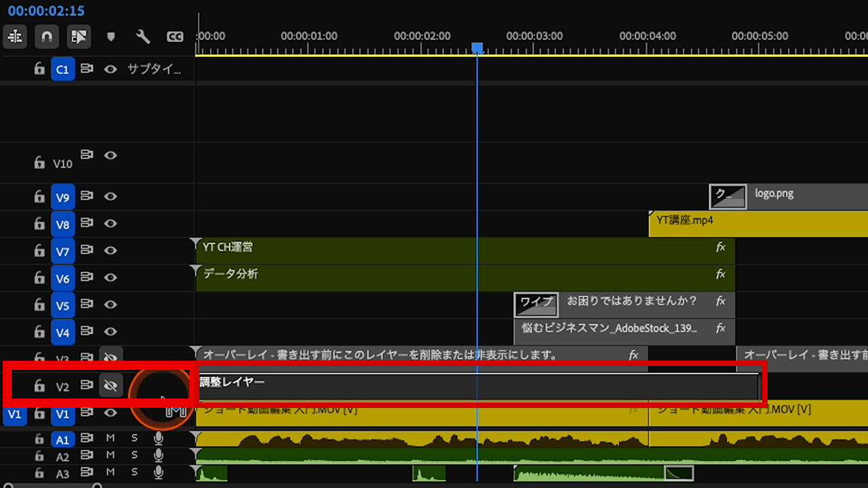Click the C1 caption track target button
This screenshot has height=488, width=868.
tap(62, 69)
